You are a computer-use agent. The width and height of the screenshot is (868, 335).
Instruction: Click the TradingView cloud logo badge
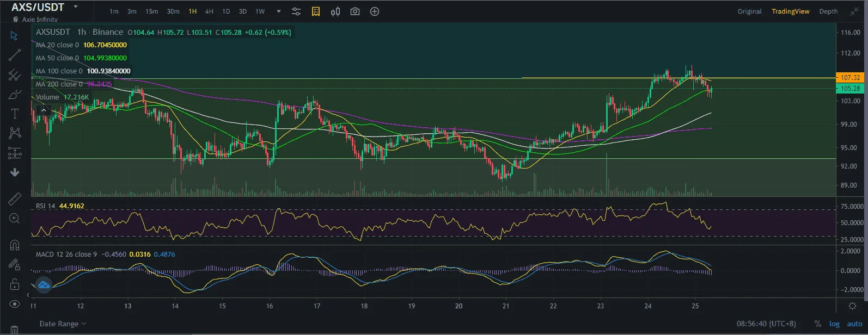pyautogui.click(x=44, y=284)
